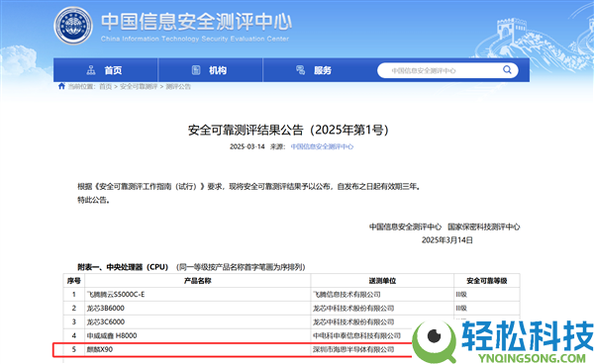Follow the 安全可靠测评 breadcrumb link
The image size is (594, 364).
[139, 87]
